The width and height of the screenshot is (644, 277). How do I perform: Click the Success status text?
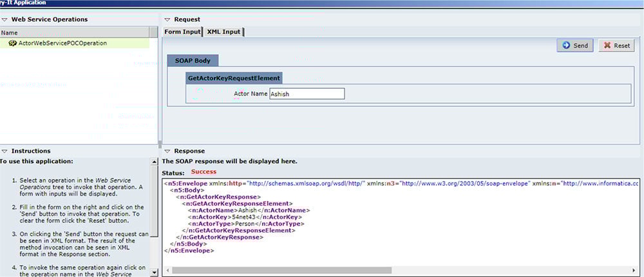pos(204,172)
